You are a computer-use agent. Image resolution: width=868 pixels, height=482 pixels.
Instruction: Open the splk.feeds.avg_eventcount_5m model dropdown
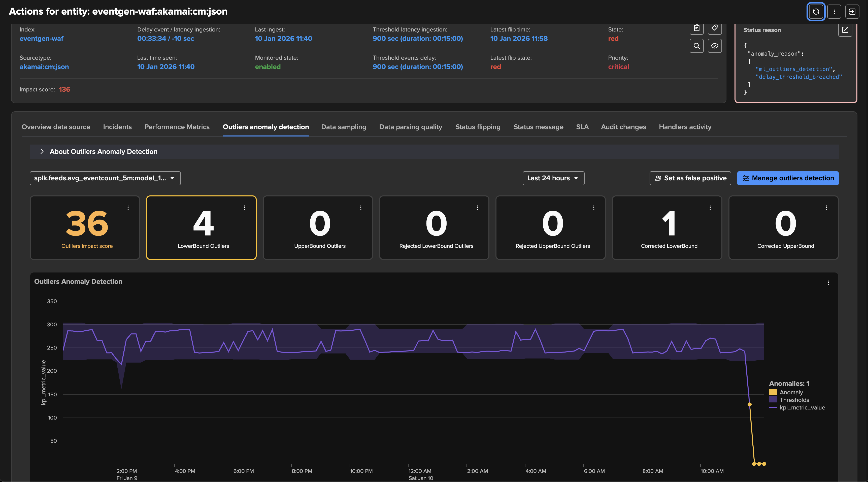click(x=105, y=178)
